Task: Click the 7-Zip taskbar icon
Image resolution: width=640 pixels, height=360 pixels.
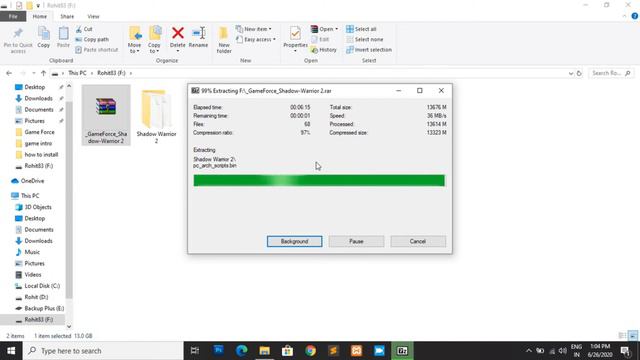Action: [x=402, y=351]
